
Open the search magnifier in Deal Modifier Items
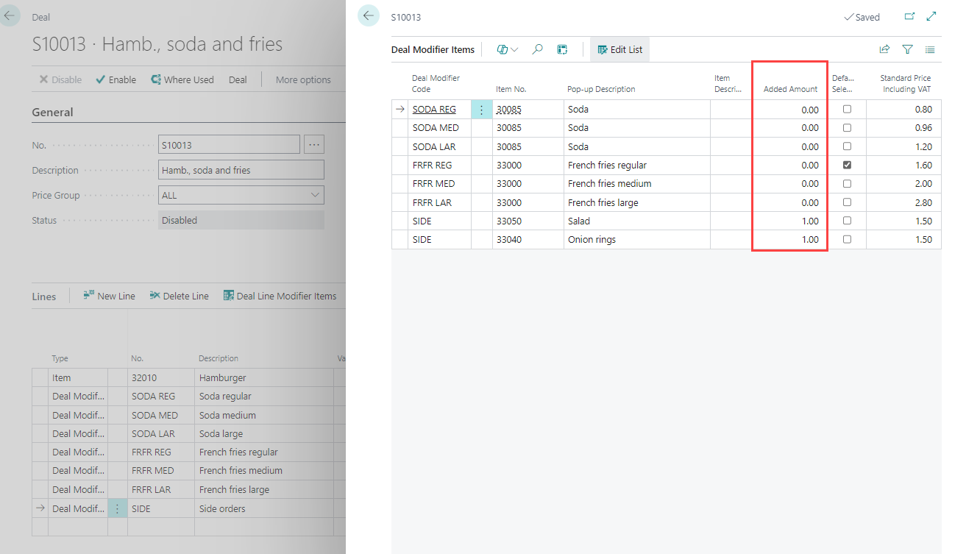tap(538, 49)
